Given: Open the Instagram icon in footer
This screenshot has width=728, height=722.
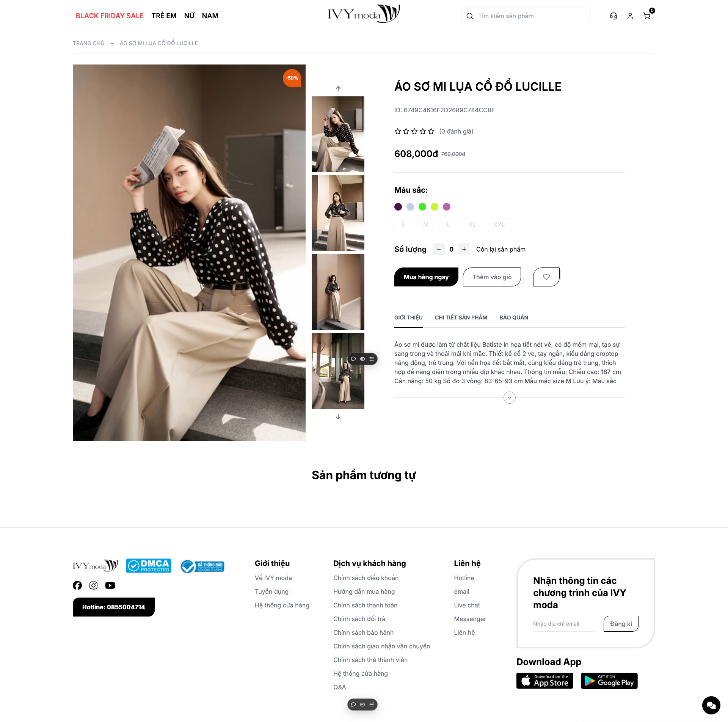Looking at the screenshot, I should [94, 585].
